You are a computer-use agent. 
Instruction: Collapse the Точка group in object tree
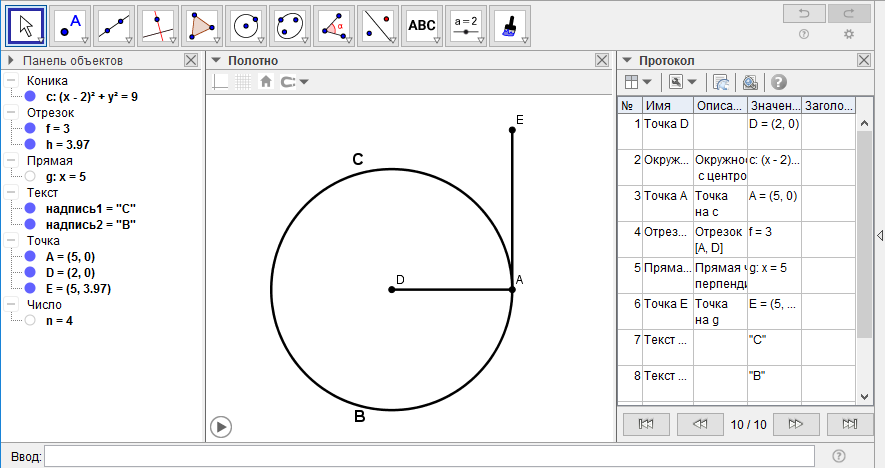pyautogui.click(x=12, y=241)
